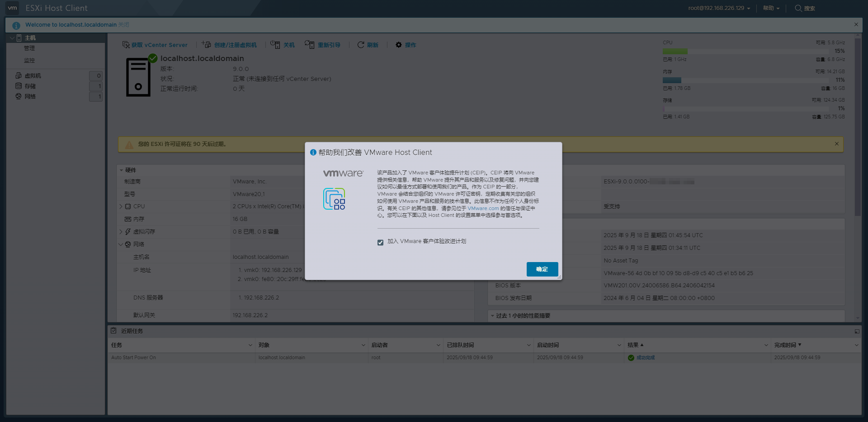The height and width of the screenshot is (422, 868).
Task: Select the 存储 sidebar icon
Action: [18, 86]
